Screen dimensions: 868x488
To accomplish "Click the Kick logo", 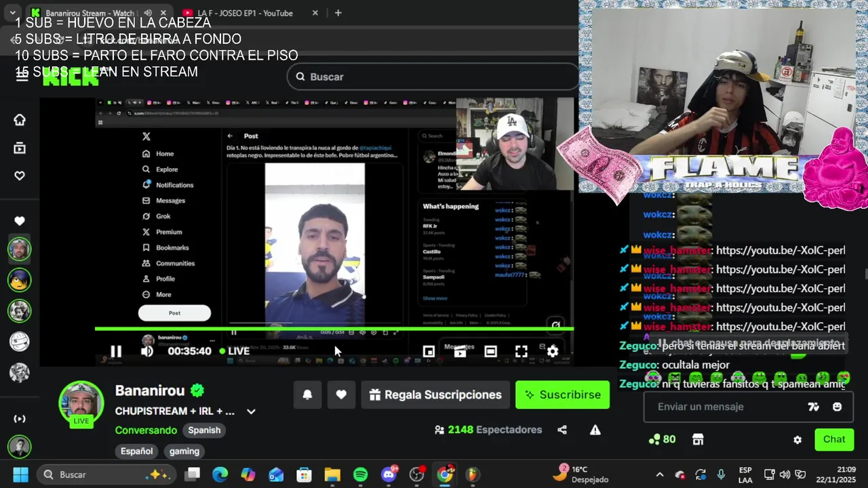I will pyautogui.click(x=70, y=77).
